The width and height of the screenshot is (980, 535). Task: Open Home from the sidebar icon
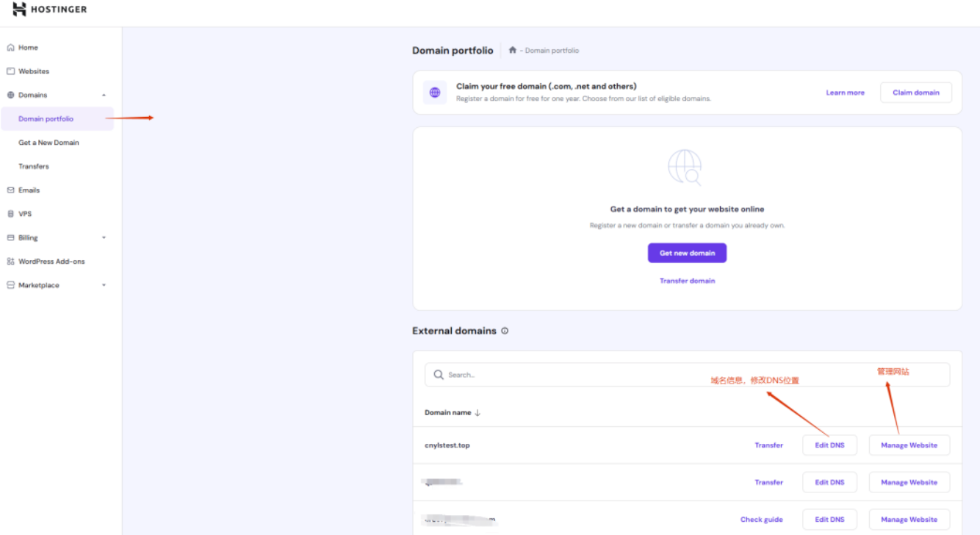[10, 48]
